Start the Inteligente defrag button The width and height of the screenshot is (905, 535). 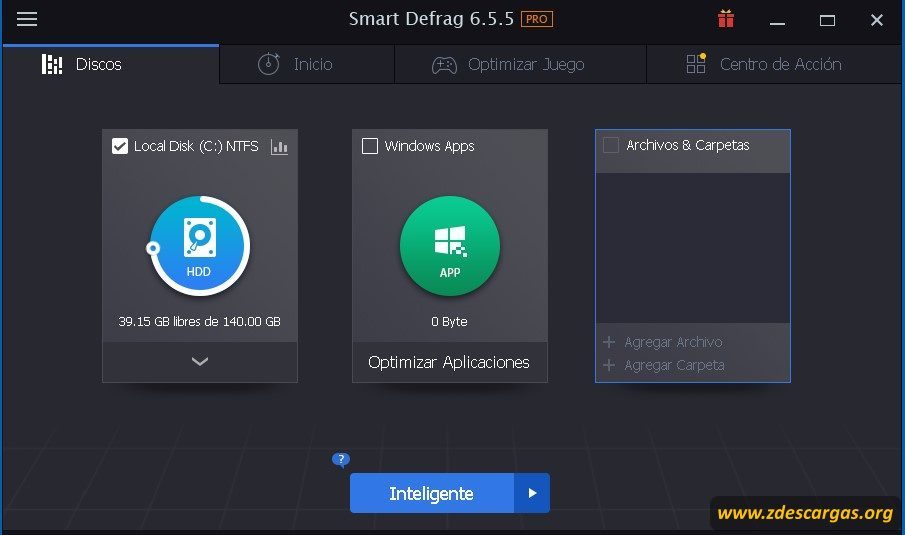[432, 493]
